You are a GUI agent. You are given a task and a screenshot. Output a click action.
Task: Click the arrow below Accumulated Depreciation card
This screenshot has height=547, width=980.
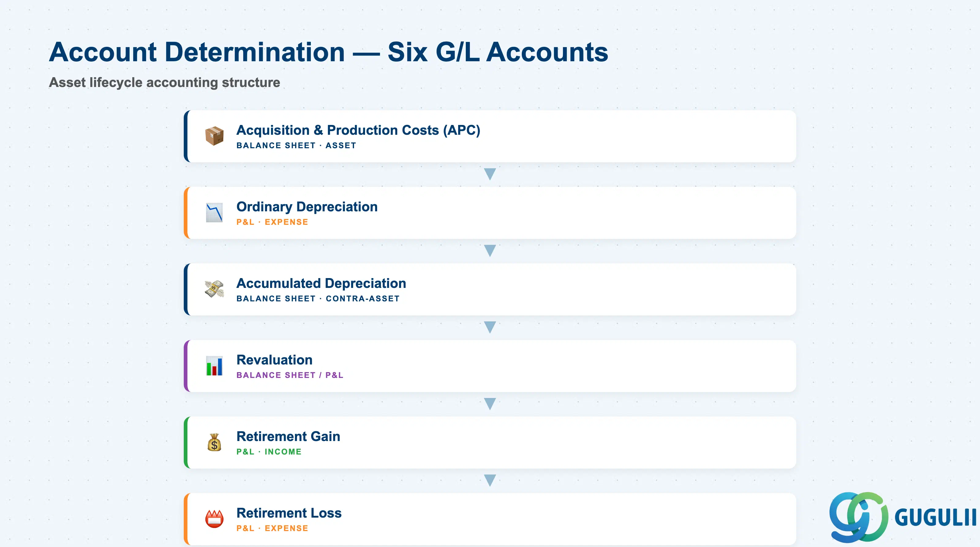490,327
